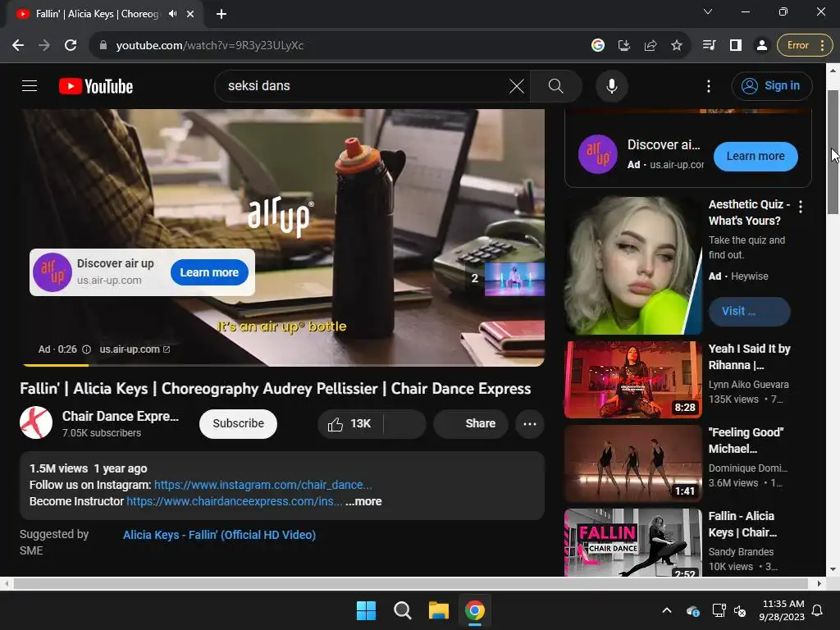Screen dimensions: 840x630
Task: Toggle Chrome side panel
Action: pyautogui.click(x=736, y=45)
